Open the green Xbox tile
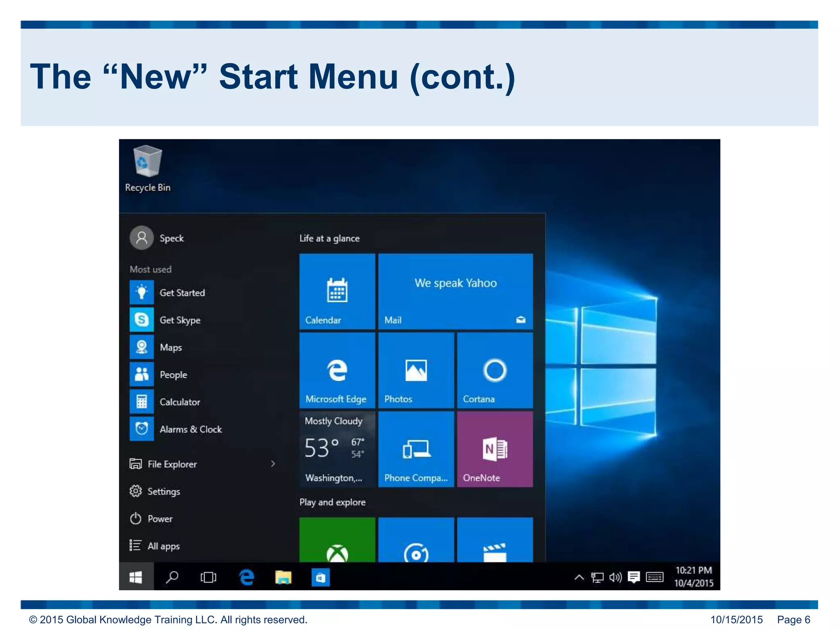 click(337, 540)
